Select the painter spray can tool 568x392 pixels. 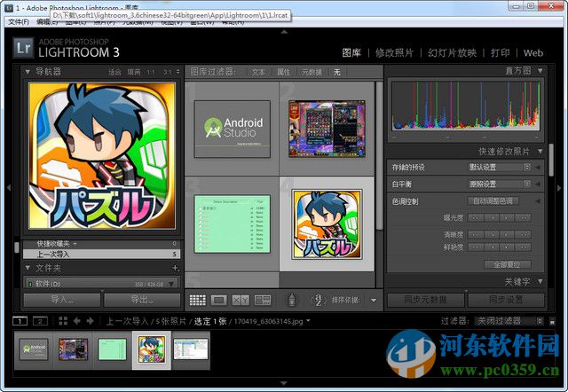tap(292, 300)
